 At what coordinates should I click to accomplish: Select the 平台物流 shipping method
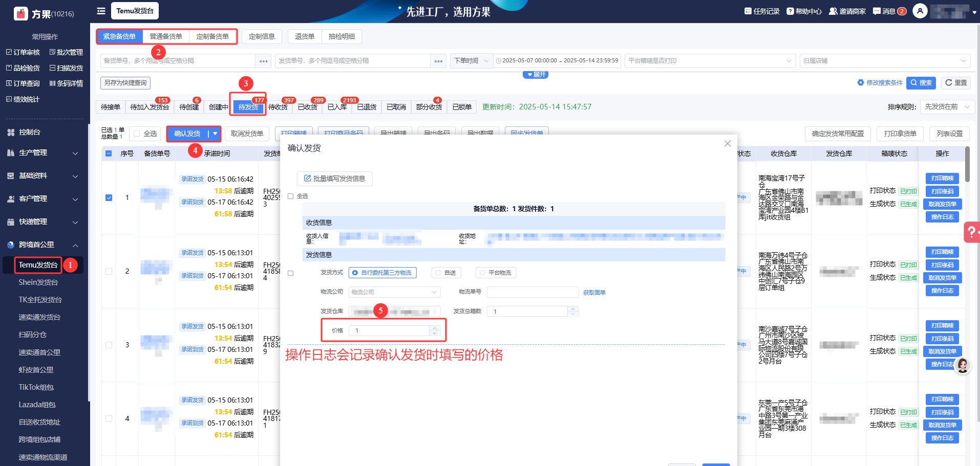click(x=496, y=273)
